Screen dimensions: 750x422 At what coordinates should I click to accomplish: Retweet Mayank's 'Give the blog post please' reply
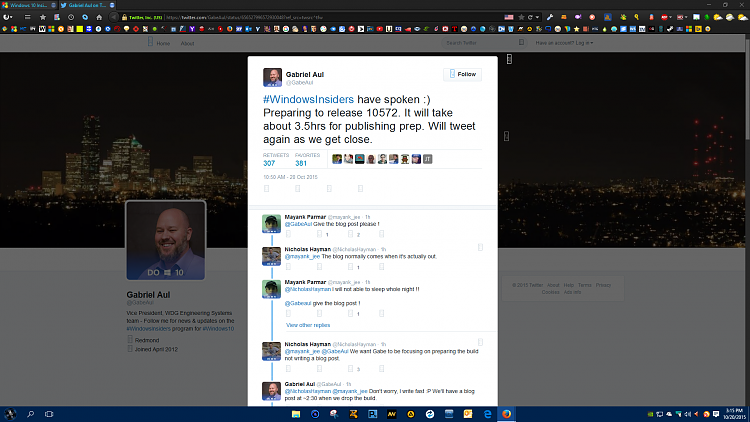pyautogui.click(x=320, y=234)
